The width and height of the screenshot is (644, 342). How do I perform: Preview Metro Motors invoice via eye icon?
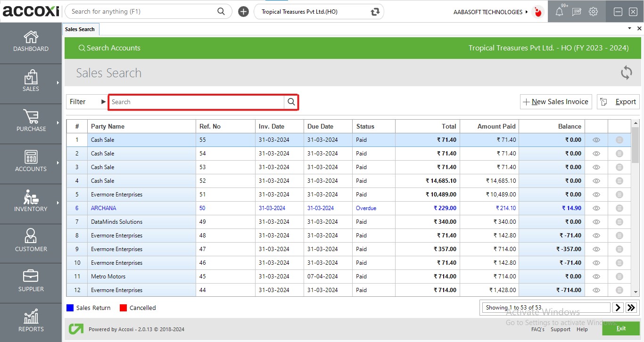coord(596,277)
